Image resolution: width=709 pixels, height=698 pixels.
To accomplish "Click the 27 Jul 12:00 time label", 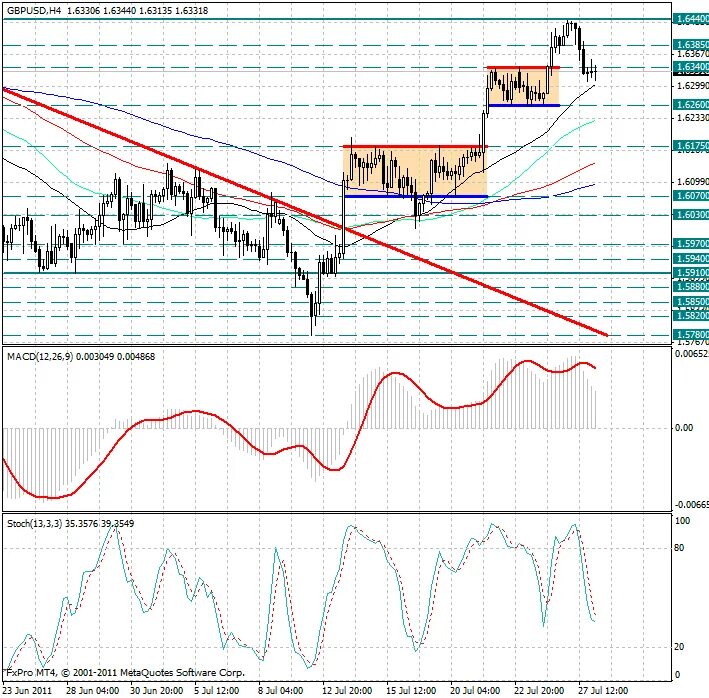I will [x=603, y=691].
